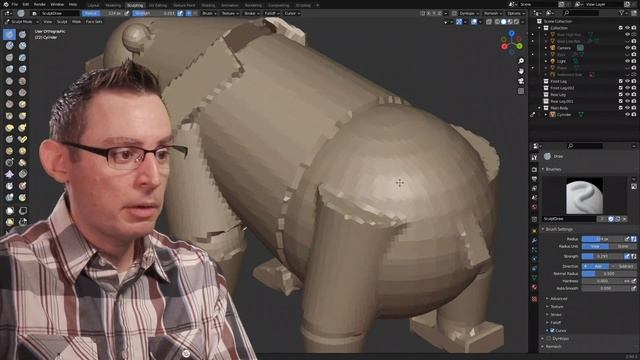Open the Texture dropdown in header
Image resolution: width=640 pixels, height=360 pixels.
point(230,13)
